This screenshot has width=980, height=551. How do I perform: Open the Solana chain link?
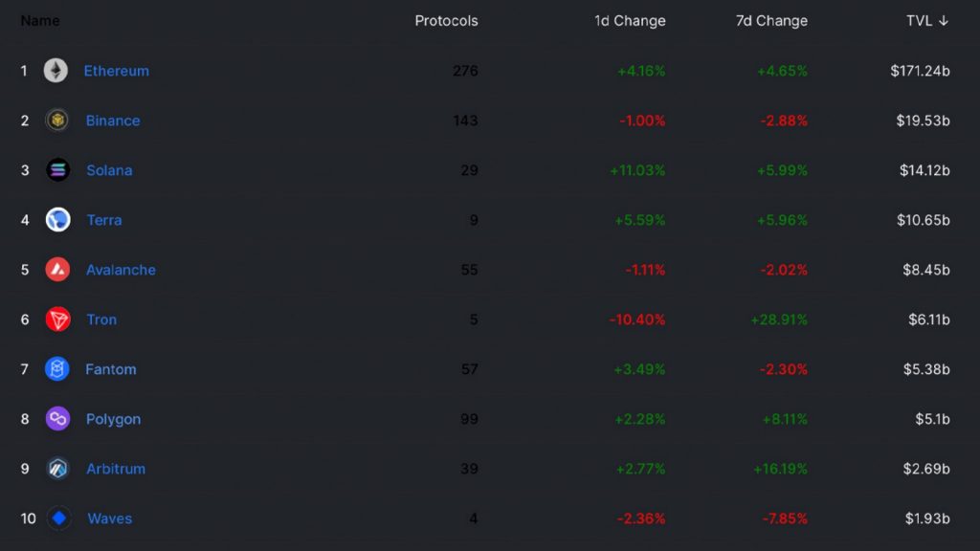tap(109, 170)
